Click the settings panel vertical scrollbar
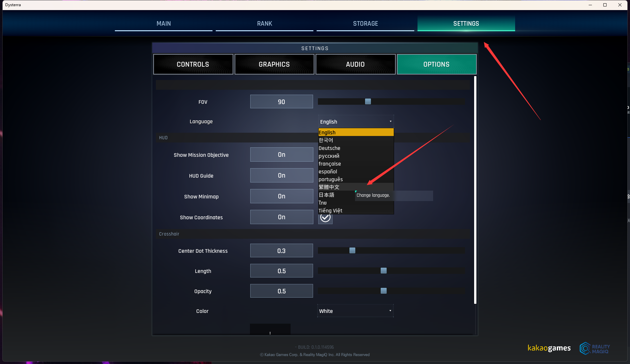Image resolution: width=630 pixels, height=364 pixels. click(x=475, y=190)
